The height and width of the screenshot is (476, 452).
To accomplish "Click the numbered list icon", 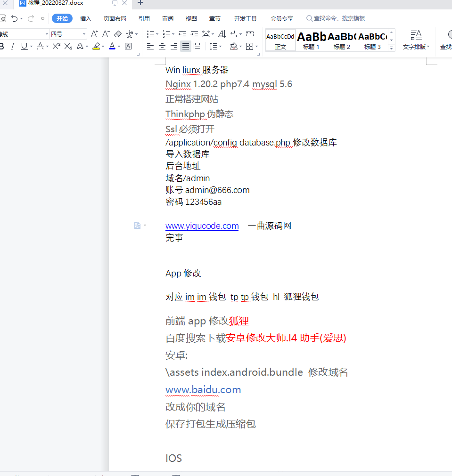I will [166, 34].
